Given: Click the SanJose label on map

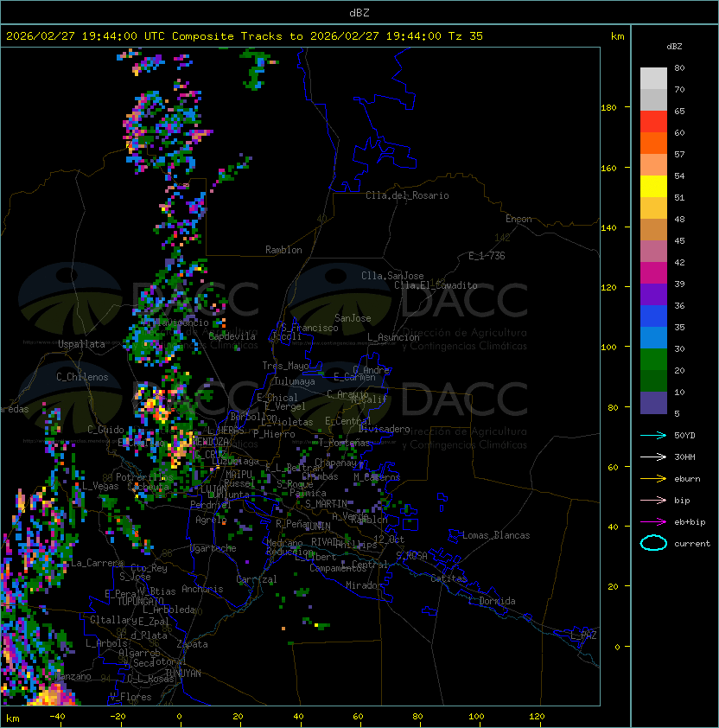Looking at the screenshot, I should click(x=353, y=318).
